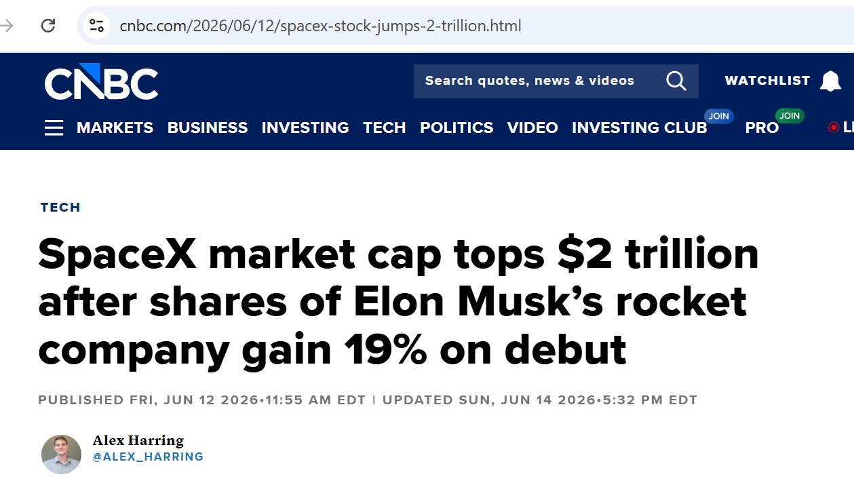Open the TECH category link above headline
This screenshot has height=504, width=854.
[60, 208]
